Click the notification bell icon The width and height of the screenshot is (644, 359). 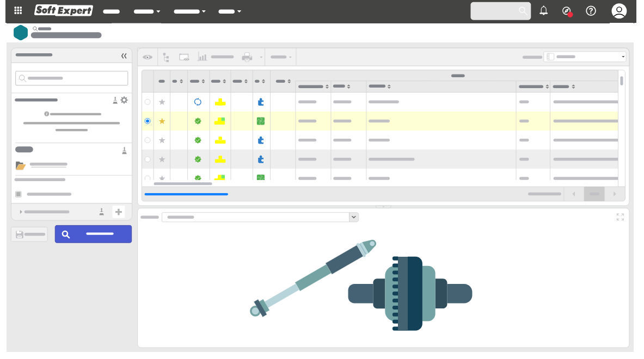[x=543, y=11]
